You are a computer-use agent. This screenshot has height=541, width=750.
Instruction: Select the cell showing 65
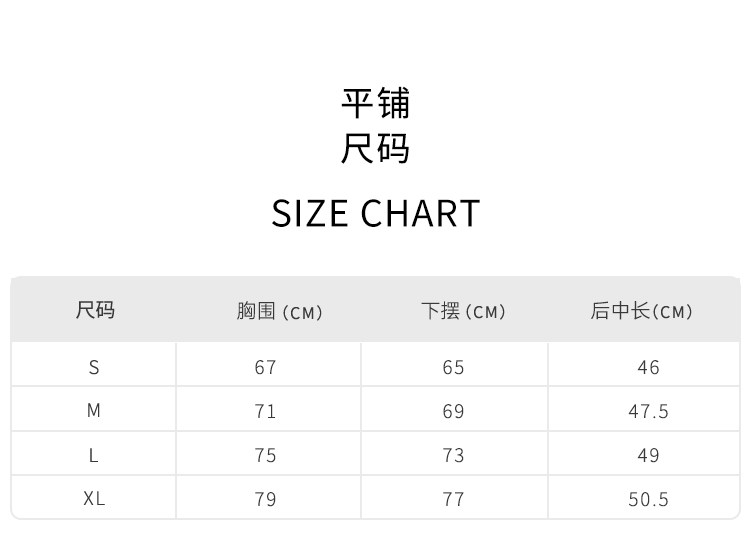(x=454, y=367)
